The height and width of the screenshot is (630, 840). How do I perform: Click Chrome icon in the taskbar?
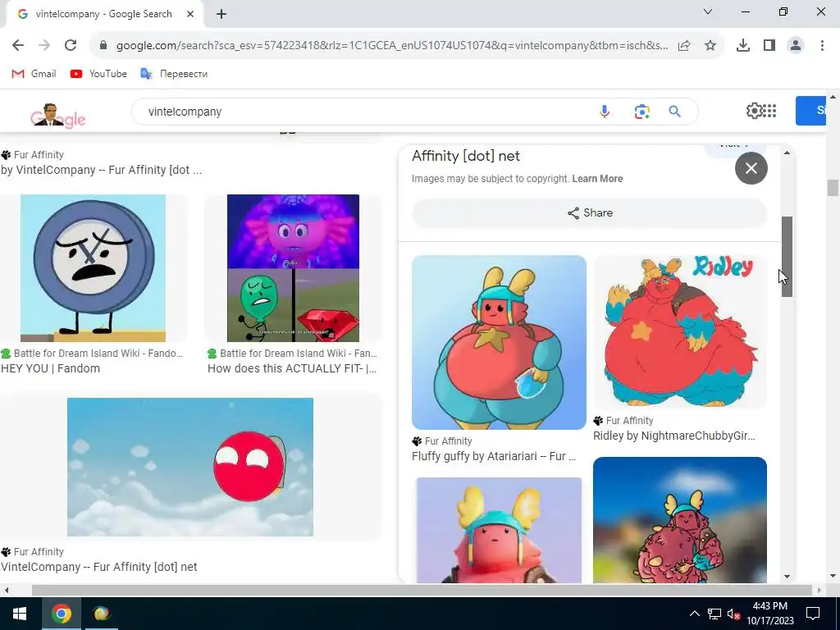coord(61,614)
